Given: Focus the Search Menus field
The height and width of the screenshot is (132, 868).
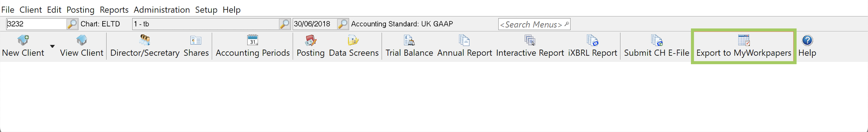Looking at the screenshot, I should tap(534, 24).
